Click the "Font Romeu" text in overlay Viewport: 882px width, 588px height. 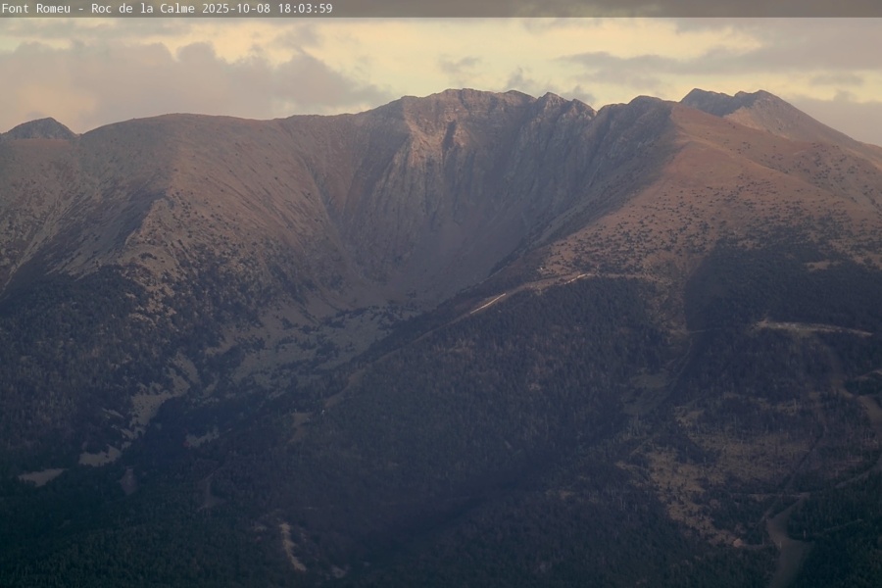coord(37,8)
